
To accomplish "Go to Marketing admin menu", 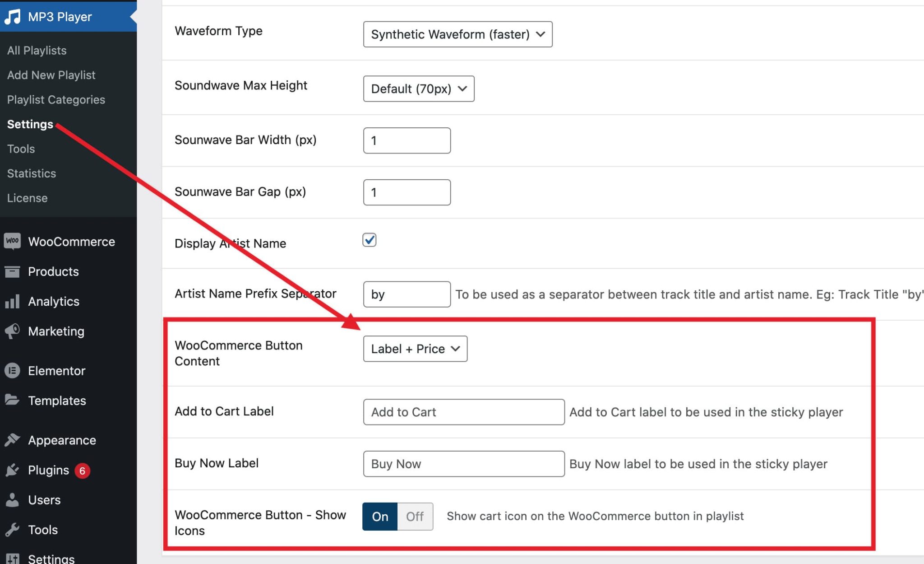I will pyautogui.click(x=68, y=331).
